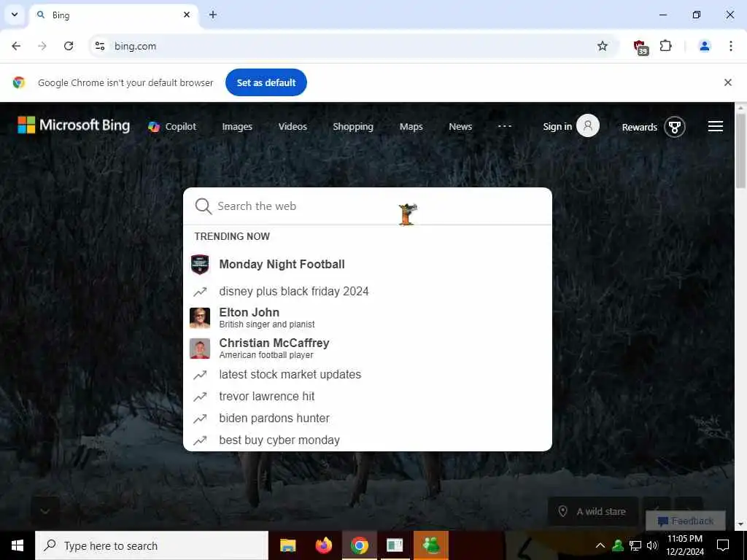Click Christian McCaffrey thumbnail image
This screenshot has width=747, height=560.
200,349
